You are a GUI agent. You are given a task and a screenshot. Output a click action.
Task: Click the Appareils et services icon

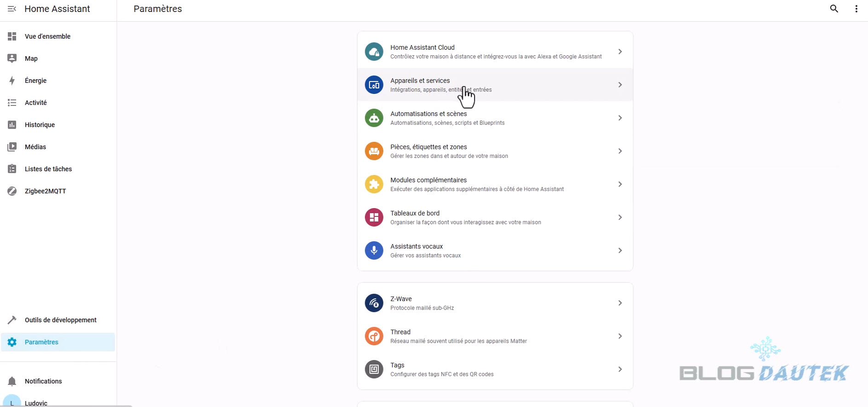coord(374,85)
